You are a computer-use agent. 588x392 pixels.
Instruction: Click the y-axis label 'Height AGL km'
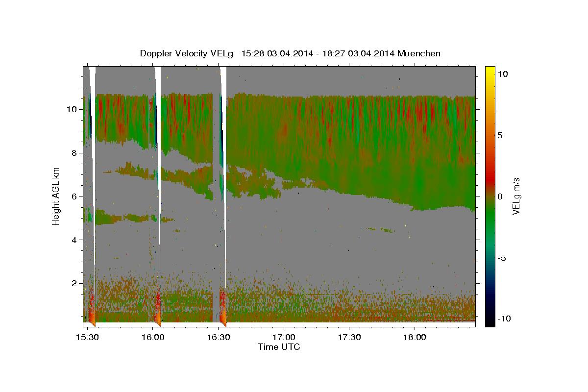(x=56, y=196)
